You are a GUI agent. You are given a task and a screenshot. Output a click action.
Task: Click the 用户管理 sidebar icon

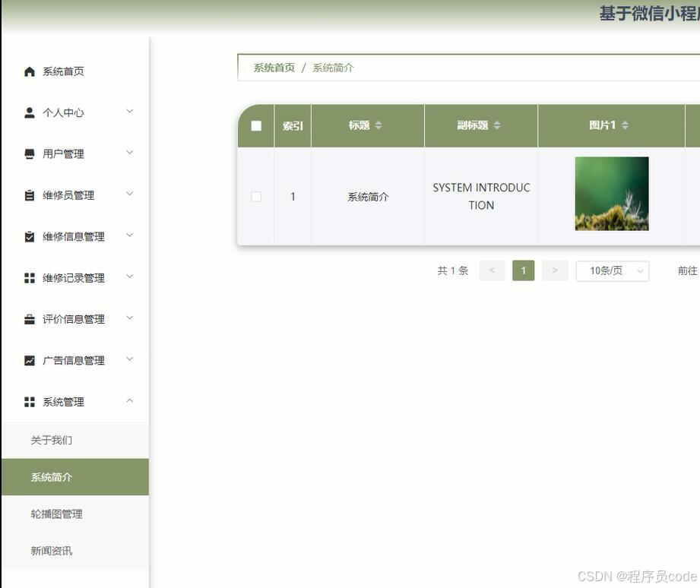[x=29, y=153]
